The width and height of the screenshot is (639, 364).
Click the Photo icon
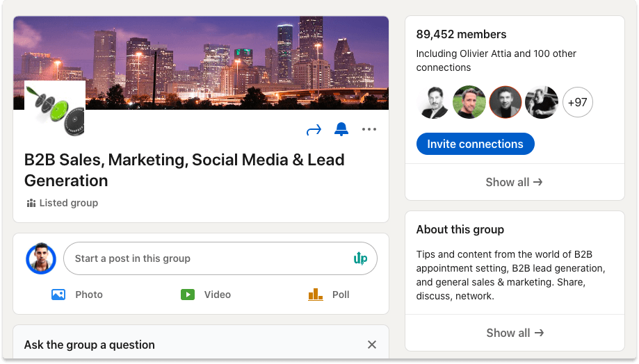click(58, 295)
